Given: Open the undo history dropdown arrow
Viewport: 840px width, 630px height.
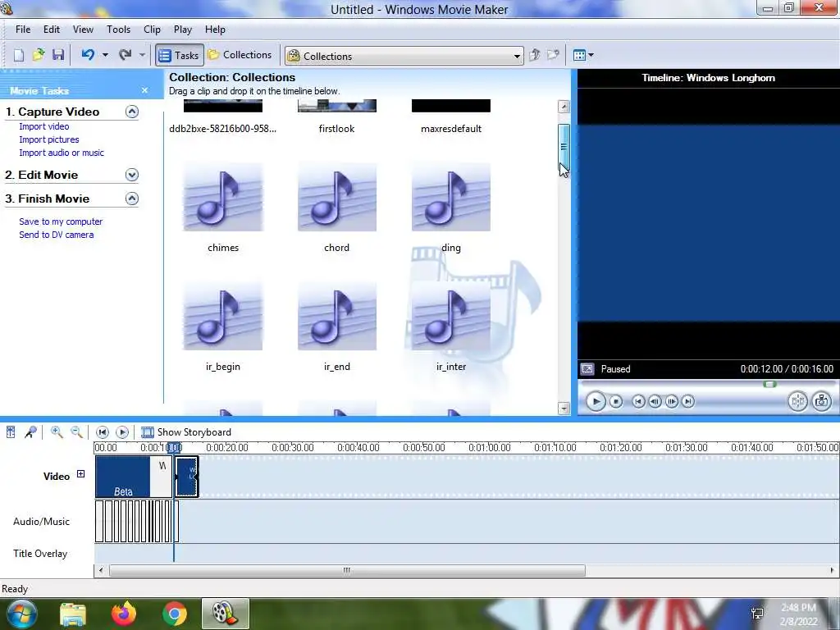Looking at the screenshot, I should pos(105,55).
